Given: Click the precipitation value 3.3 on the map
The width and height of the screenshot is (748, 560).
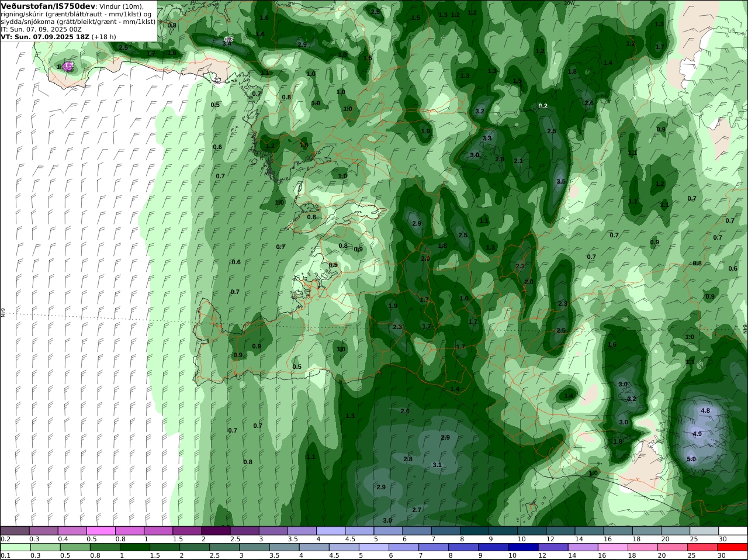Looking at the screenshot, I should tap(487, 138).
